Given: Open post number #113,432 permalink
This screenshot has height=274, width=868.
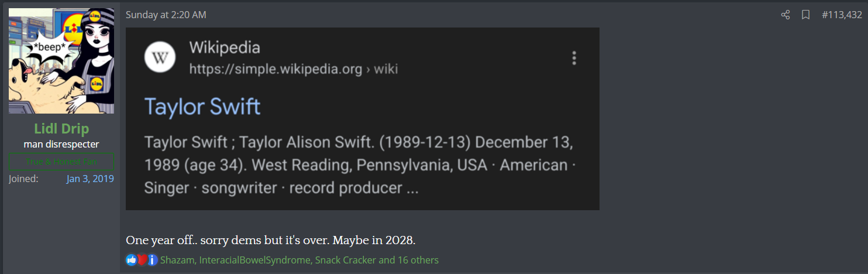Looking at the screenshot, I should point(842,15).
